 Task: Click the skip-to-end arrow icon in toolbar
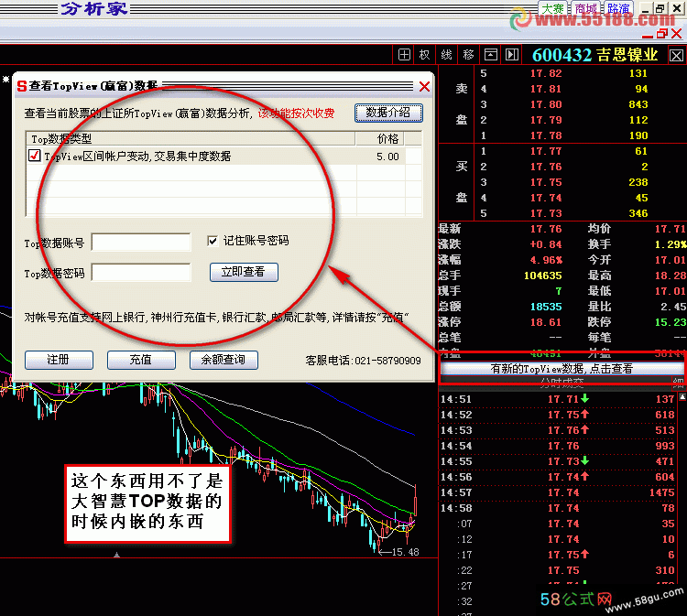[x=512, y=55]
